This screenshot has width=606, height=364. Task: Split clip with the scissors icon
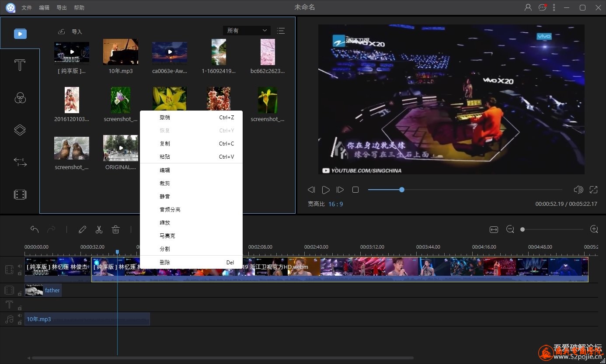(99, 229)
